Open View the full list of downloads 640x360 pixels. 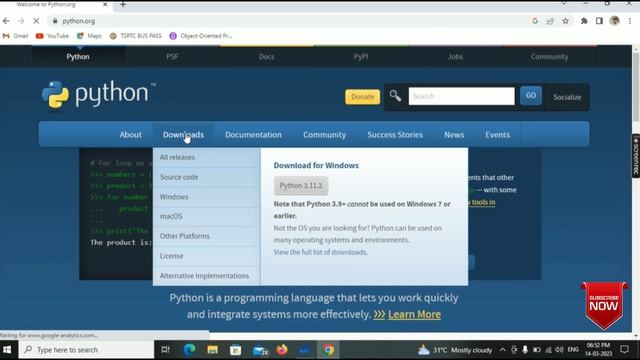pyautogui.click(x=320, y=252)
